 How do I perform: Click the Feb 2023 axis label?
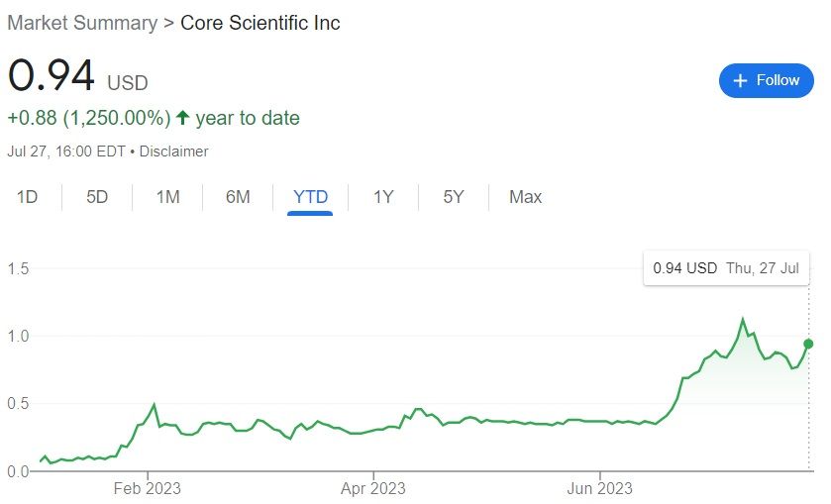coord(147,488)
